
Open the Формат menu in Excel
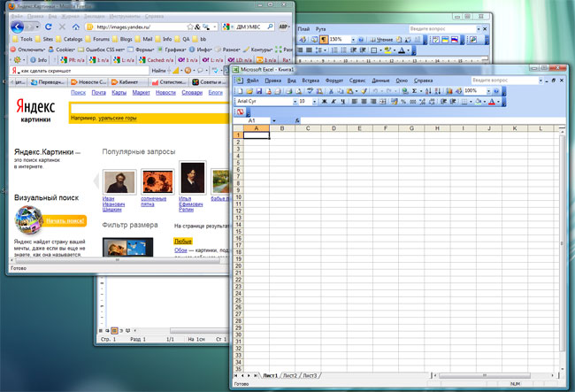pos(334,81)
